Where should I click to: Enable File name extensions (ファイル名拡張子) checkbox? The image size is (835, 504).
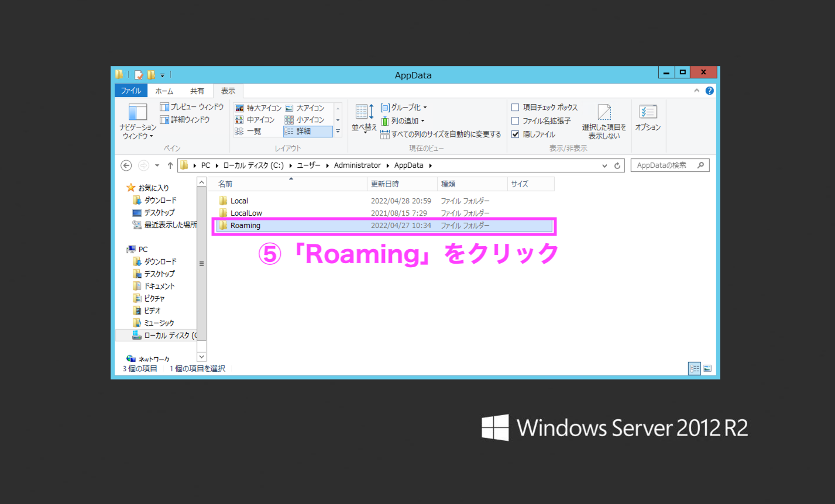(516, 121)
